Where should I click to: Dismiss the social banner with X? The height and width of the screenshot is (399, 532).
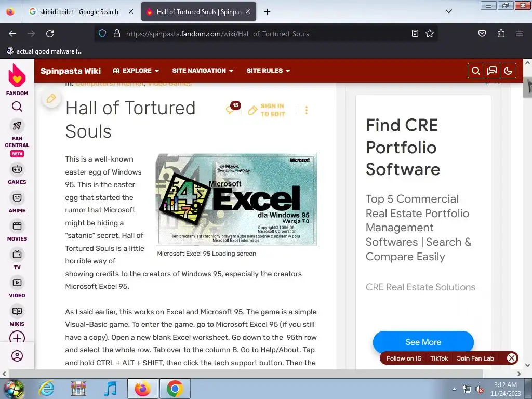point(512,358)
